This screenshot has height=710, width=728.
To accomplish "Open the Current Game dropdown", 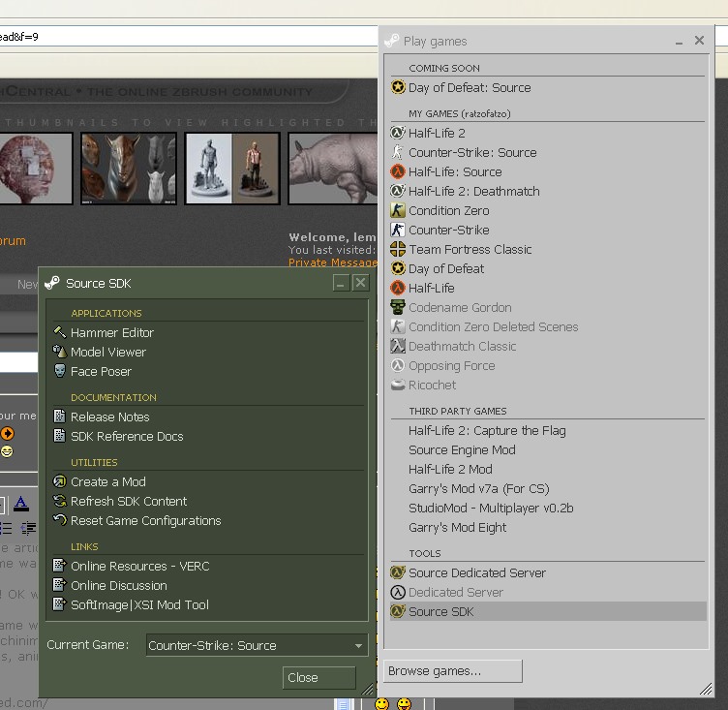I will click(257, 645).
